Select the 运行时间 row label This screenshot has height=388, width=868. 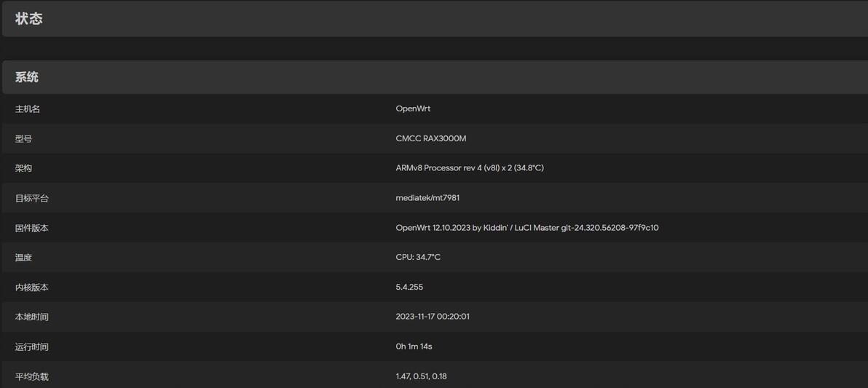pos(32,347)
